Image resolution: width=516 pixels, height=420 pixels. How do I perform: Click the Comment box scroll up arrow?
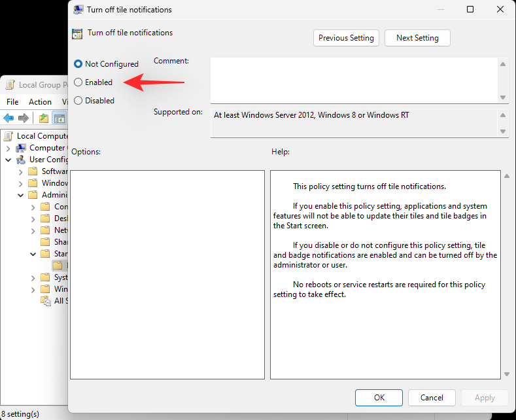[x=503, y=64]
